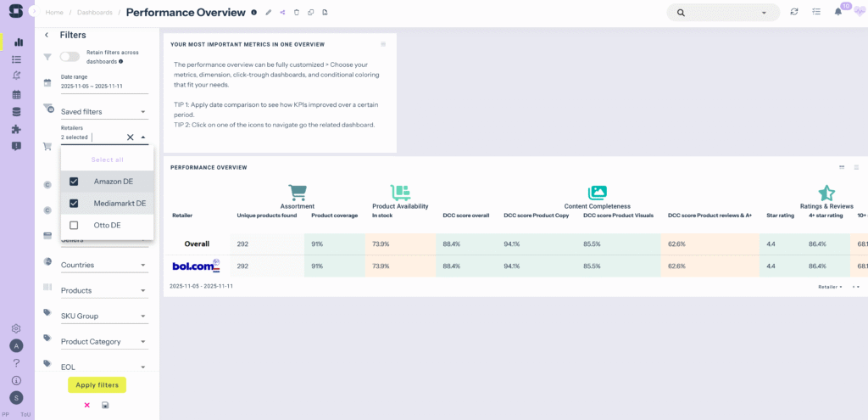Navigate to Dashboards breadcrumb
This screenshot has width=868, height=420.
[x=94, y=13]
